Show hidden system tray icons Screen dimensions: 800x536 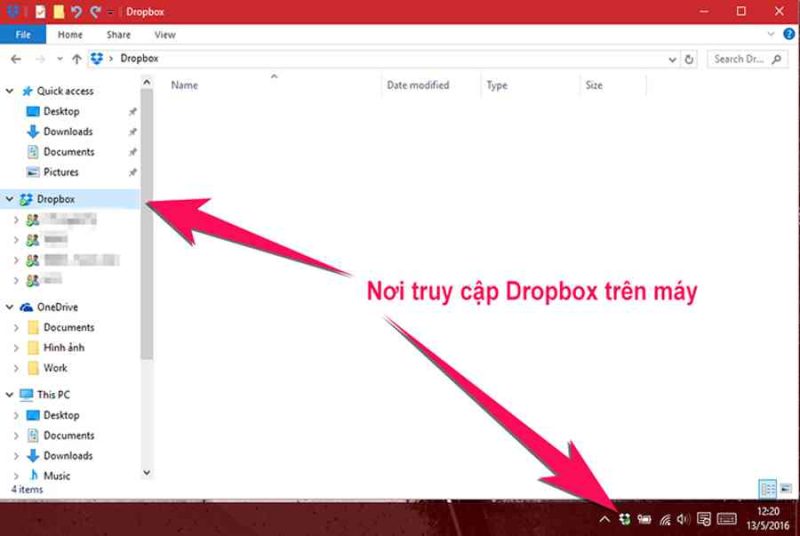click(x=605, y=520)
